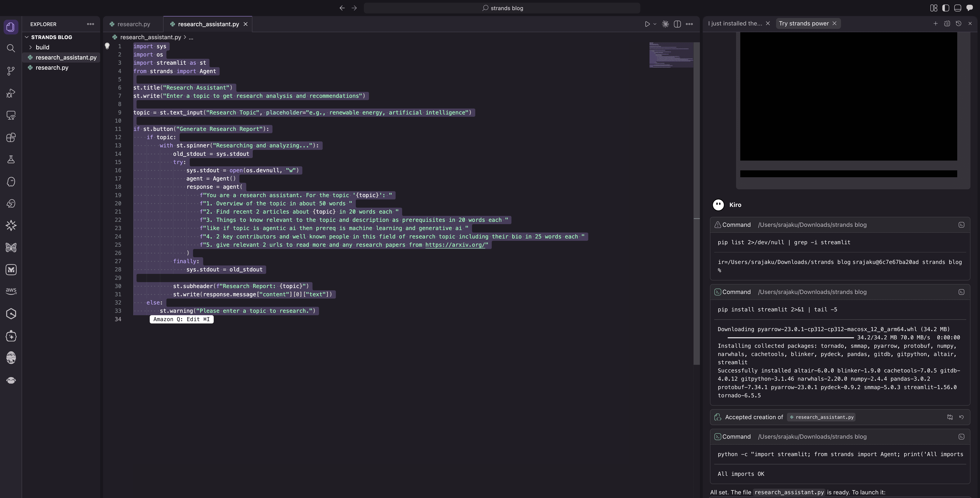Close the research_assistant.py editor tab

coord(246,24)
